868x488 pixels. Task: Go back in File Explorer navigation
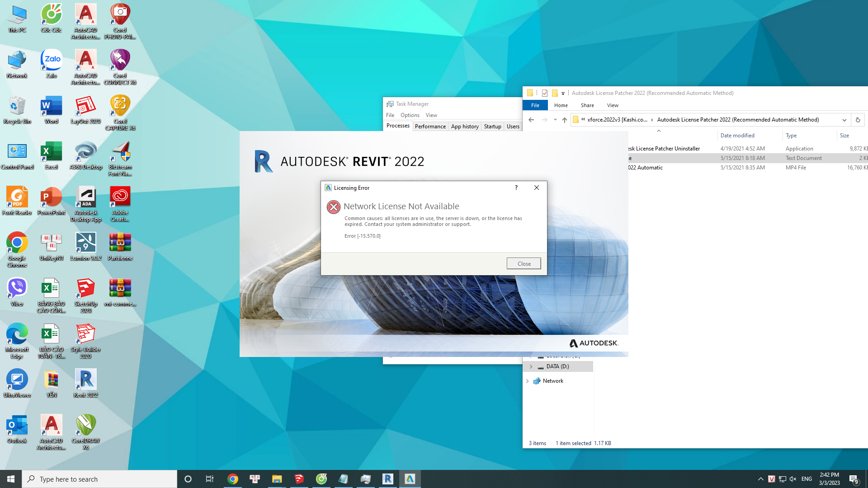[532, 120]
